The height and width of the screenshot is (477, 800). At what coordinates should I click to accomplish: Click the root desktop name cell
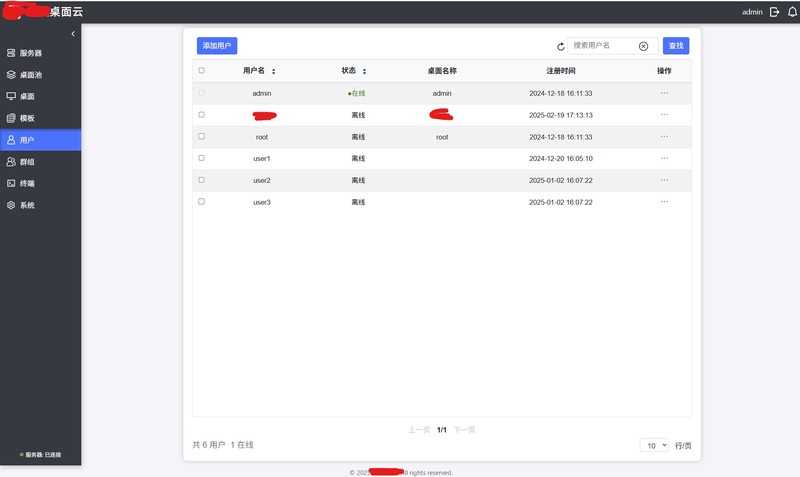coord(442,137)
